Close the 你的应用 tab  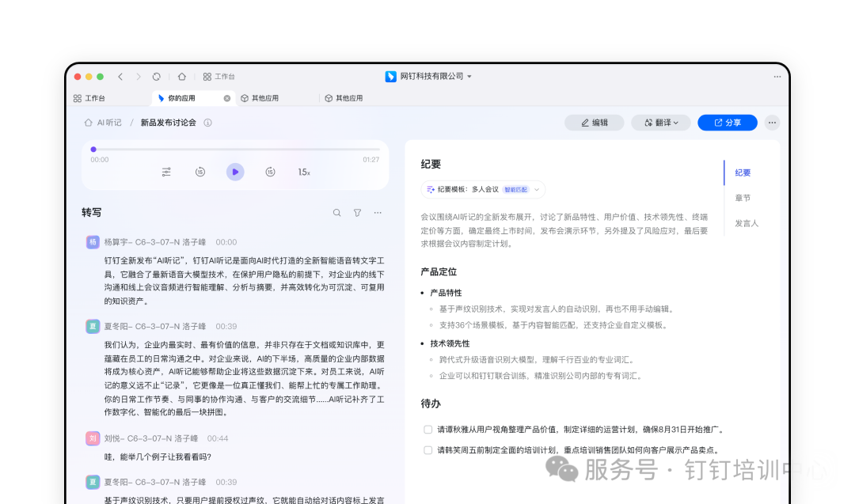[x=227, y=98]
